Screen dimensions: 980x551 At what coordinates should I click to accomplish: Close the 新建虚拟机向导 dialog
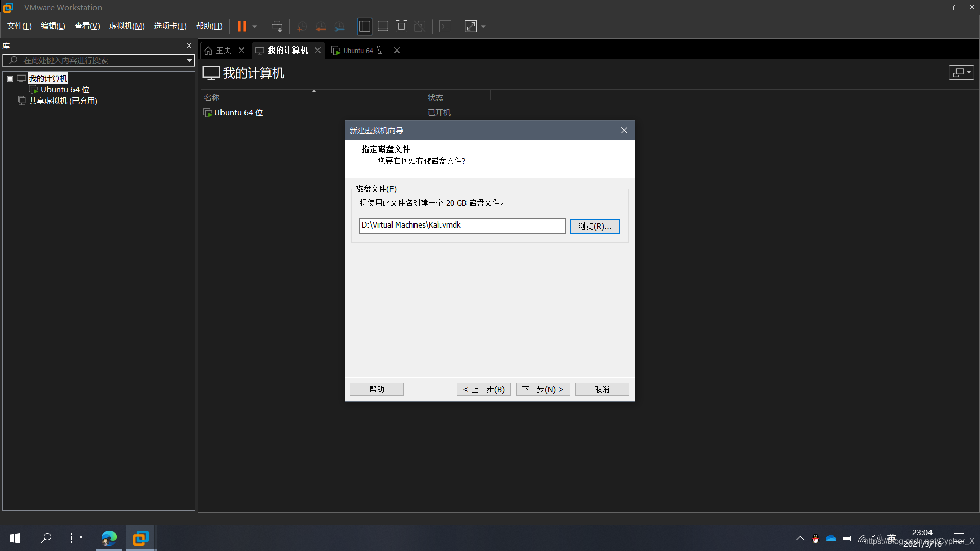624,131
